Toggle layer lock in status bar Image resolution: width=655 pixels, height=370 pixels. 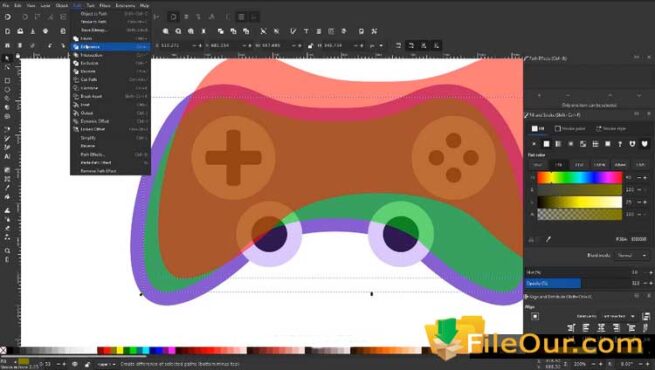87,364
